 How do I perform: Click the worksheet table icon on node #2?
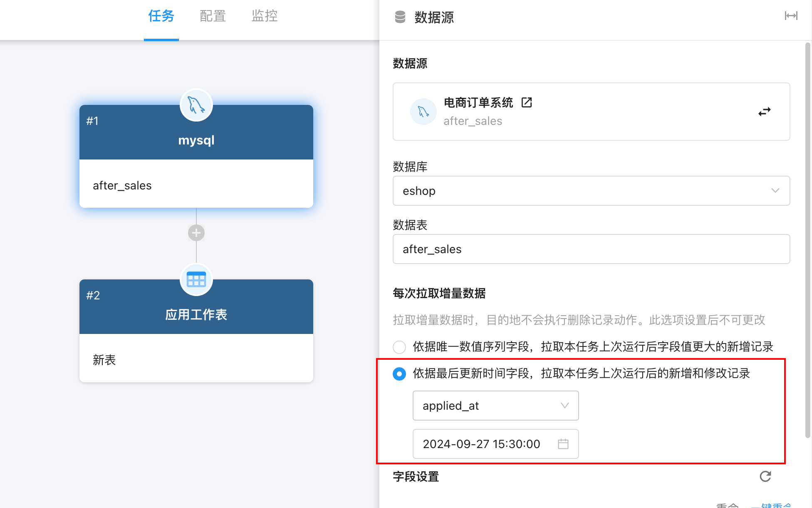pos(196,279)
